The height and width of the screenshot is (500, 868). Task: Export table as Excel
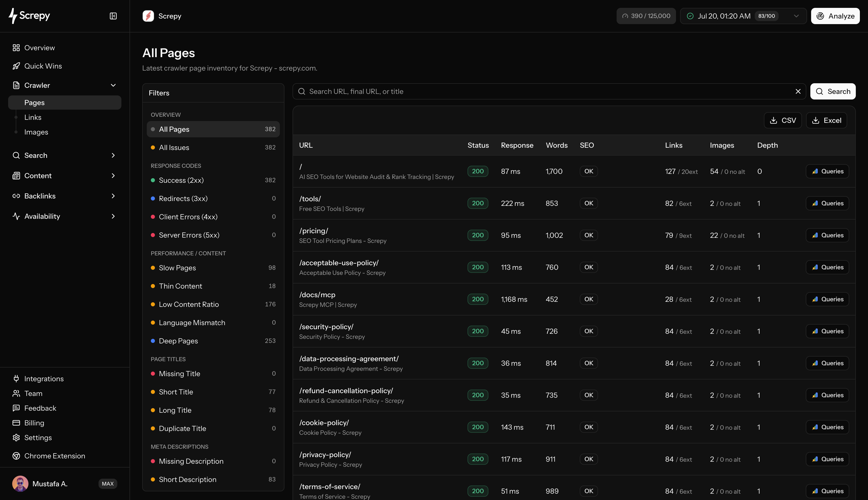[x=826, y=120]
